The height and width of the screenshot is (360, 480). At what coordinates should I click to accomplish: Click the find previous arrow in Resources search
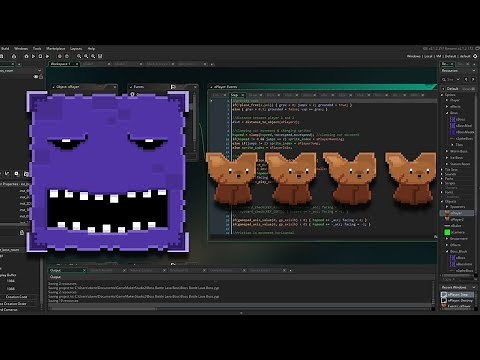[466, 79]
